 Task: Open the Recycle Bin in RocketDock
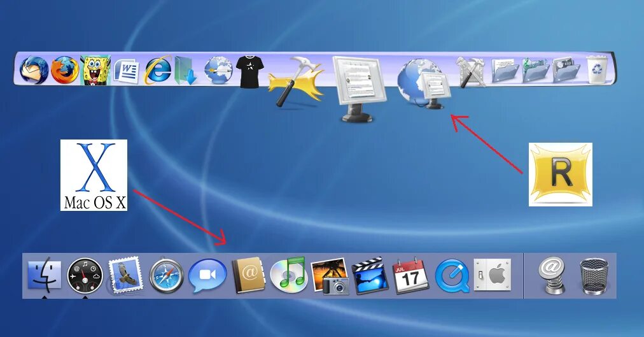tap(597, 69)
